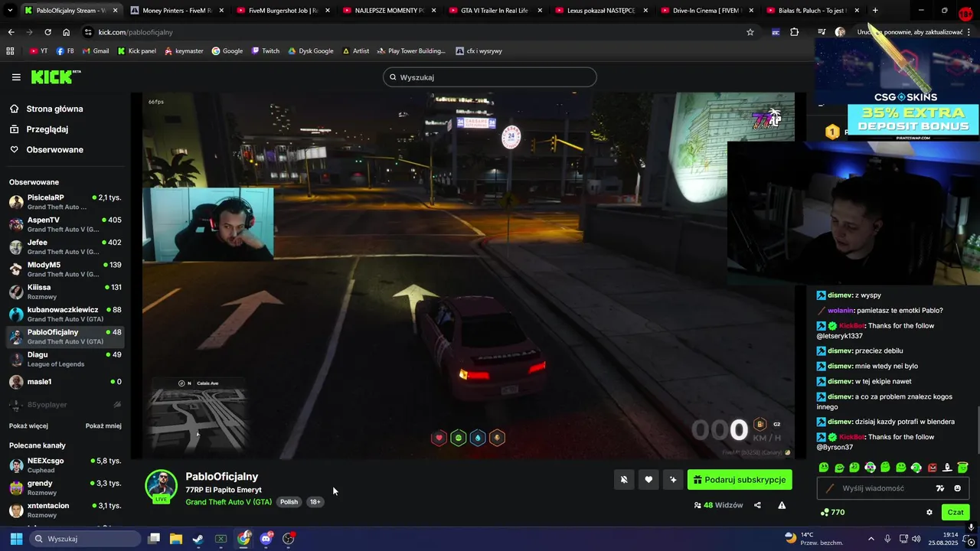980x551 pixels.
Task: Open keymaster bookmark
Action: coord(184,51)
